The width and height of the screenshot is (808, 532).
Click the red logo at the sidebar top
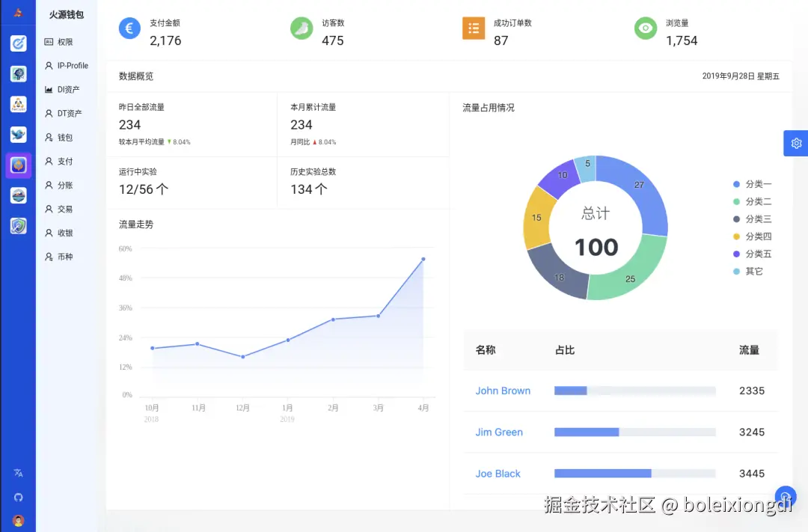click(18, 13)
